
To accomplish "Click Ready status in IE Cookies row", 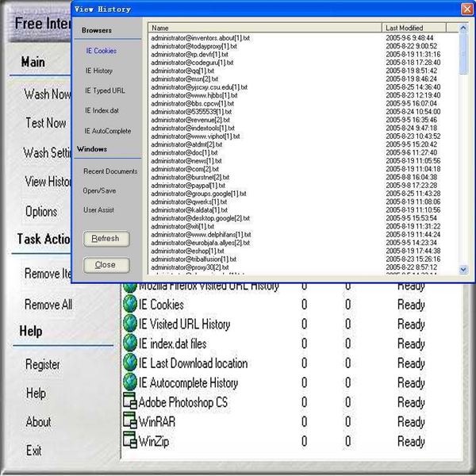I will [411, 305].
